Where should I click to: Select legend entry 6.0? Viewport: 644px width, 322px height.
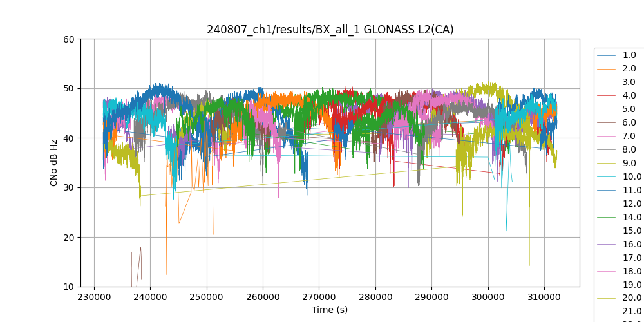point(629,123)
